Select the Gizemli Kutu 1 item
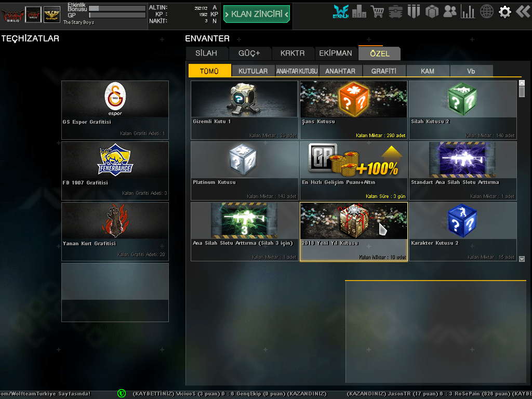Screen dimensions: 532x399 click(x=245, y=110)
